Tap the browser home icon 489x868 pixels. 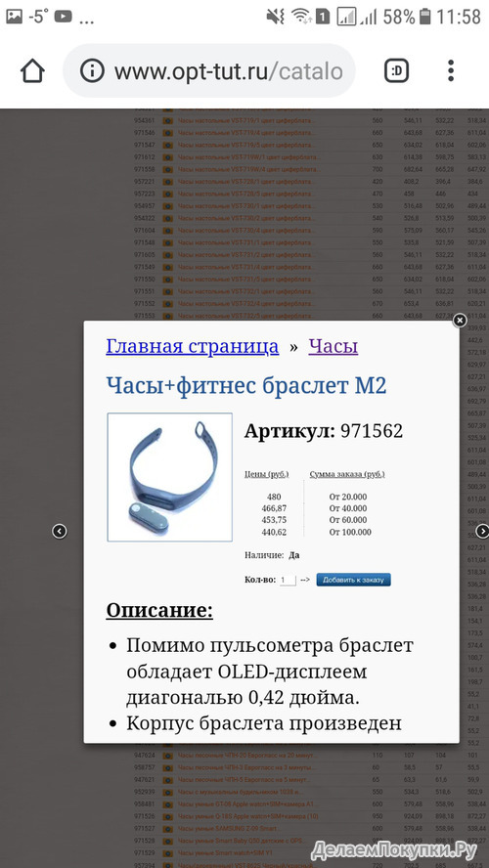32,70
